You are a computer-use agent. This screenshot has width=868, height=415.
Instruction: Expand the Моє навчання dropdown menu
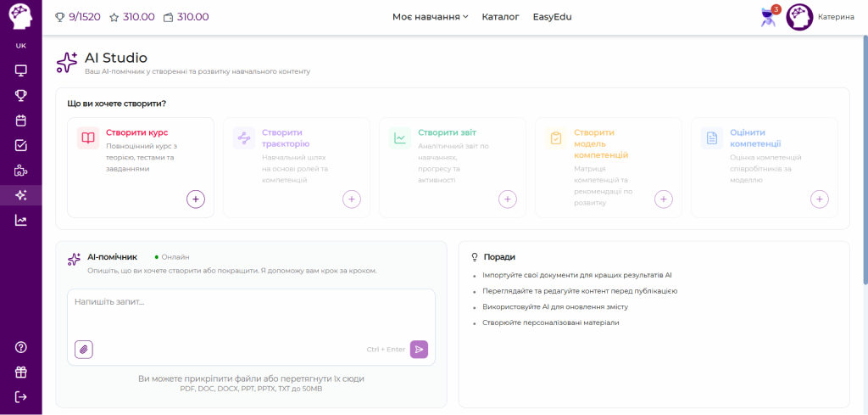(x=430, y=17)
